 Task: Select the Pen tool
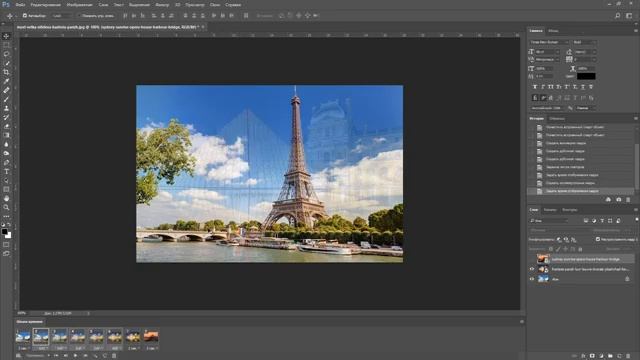click(x=6, y=162)
